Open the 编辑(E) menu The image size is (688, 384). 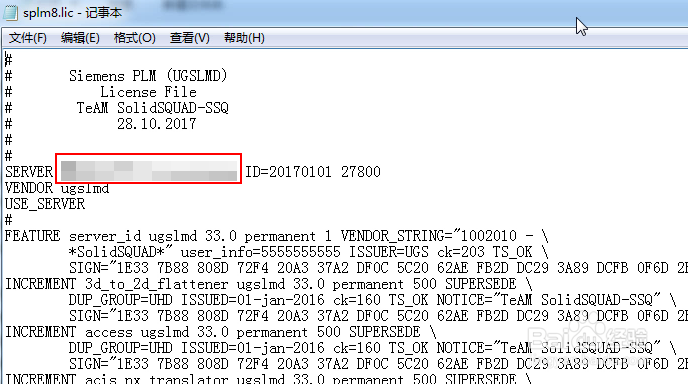[x=80, y=38]
